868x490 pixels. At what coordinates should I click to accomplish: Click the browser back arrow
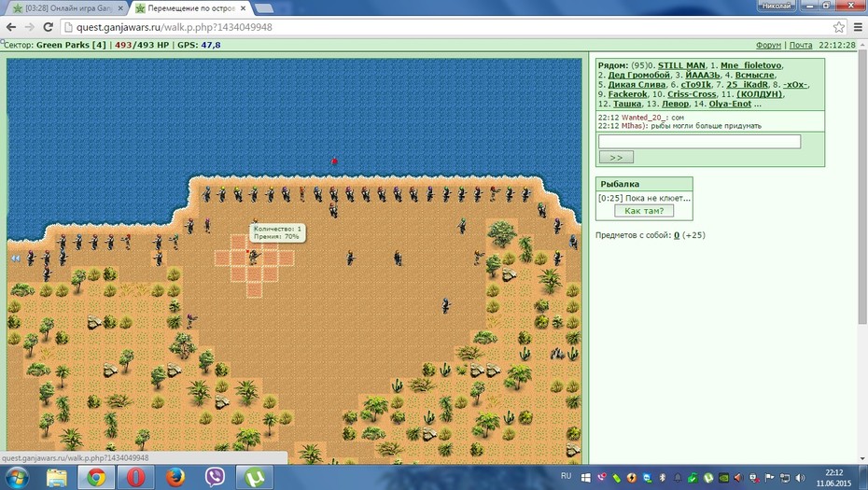pyautogui.click(x=11, y=26)
